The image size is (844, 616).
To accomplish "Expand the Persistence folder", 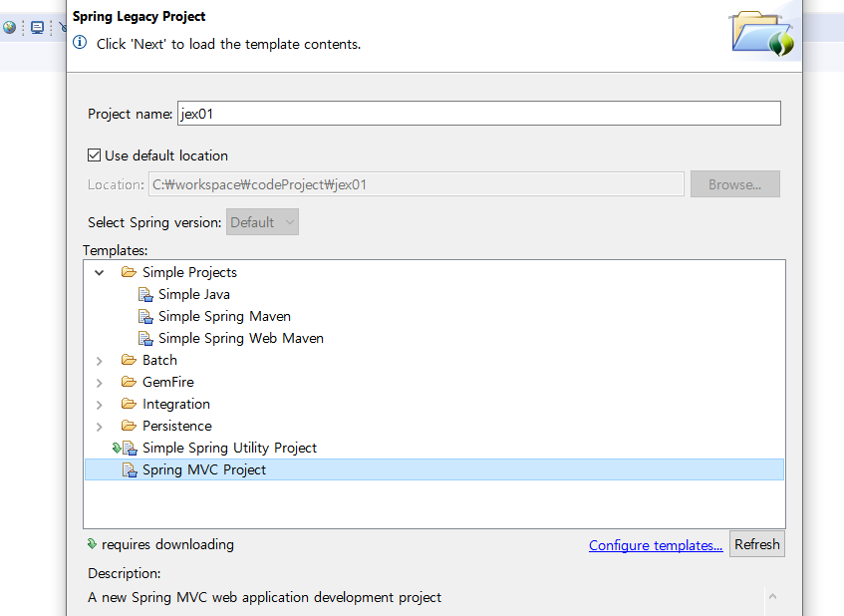I will 99,427.
